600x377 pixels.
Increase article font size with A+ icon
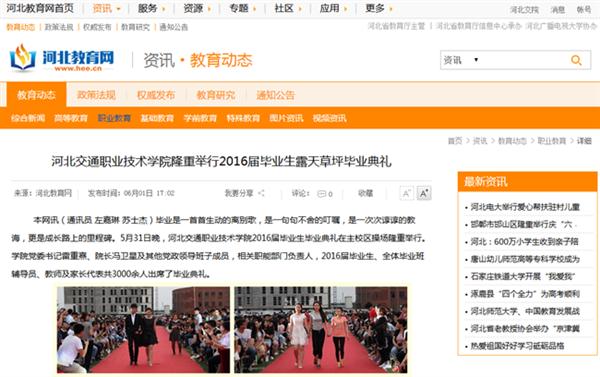coord(424,193)
